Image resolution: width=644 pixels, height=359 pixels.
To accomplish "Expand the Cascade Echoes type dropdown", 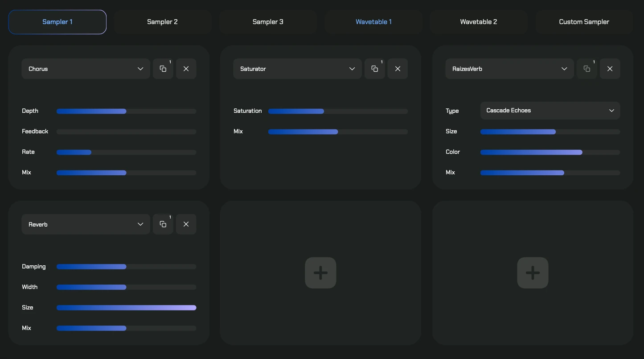I will point(550,111).
